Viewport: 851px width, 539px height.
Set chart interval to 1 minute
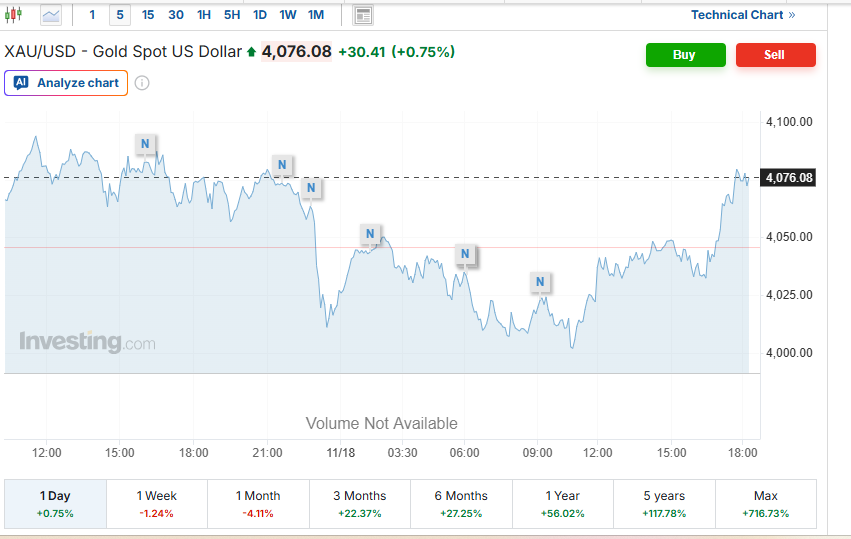click(x=93, y=15)
